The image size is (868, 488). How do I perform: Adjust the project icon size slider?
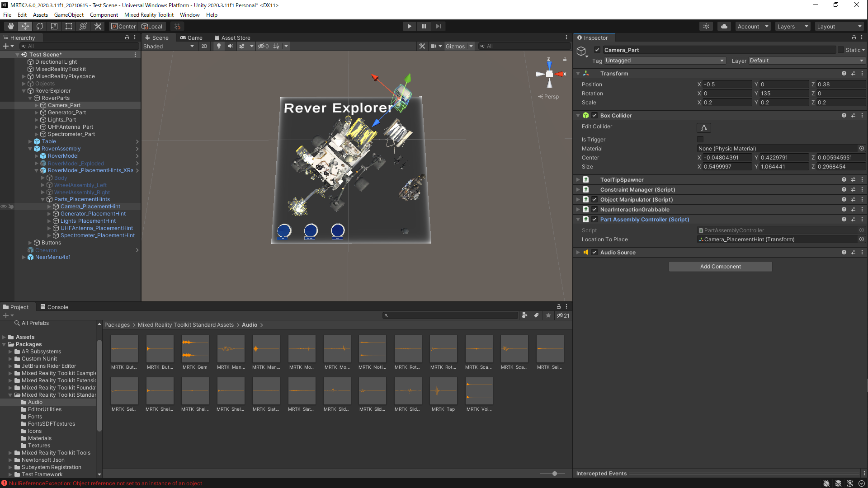pyautogui.click(x=555, y=474)
